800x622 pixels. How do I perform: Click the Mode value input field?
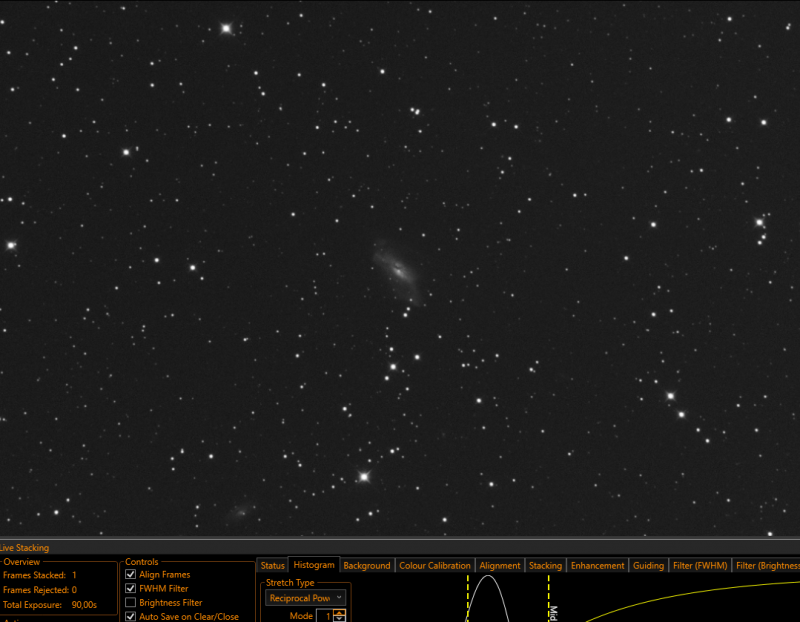325,616
